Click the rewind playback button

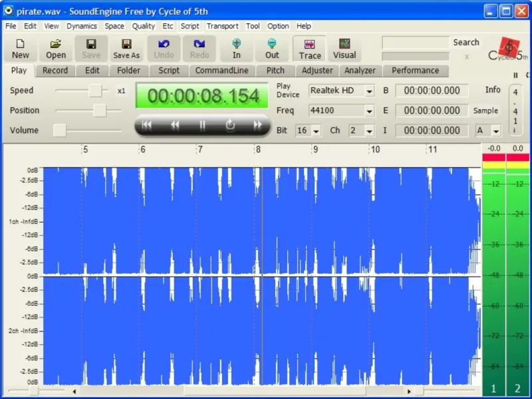[175, 125]
